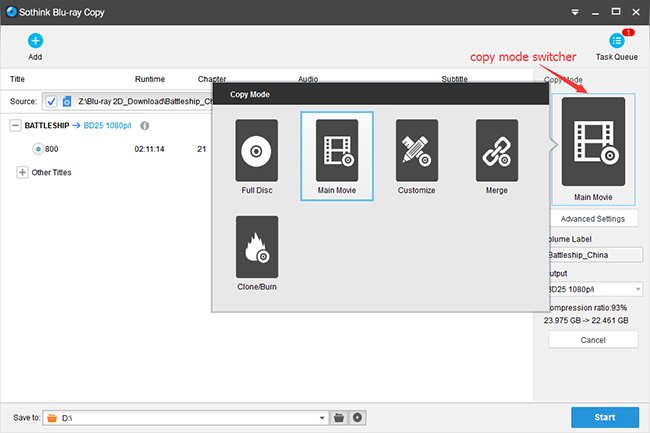Click the Start button
The image size is (650, 433).
click(605, 417)
